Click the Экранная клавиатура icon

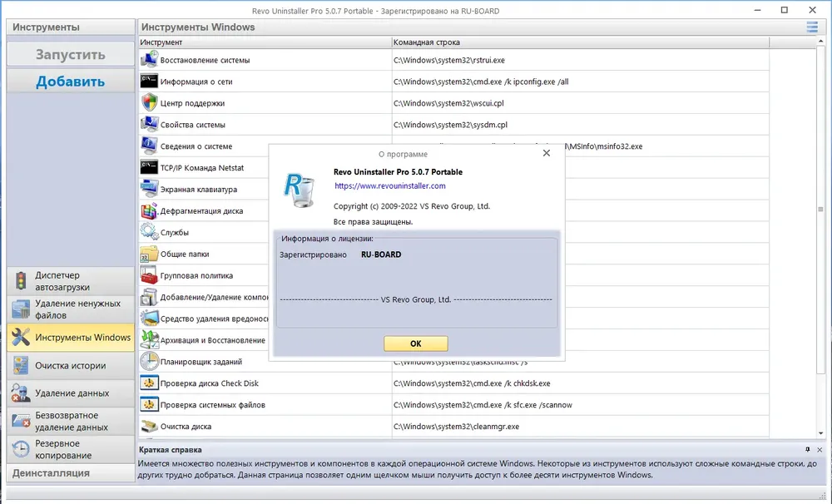(149, 189)
